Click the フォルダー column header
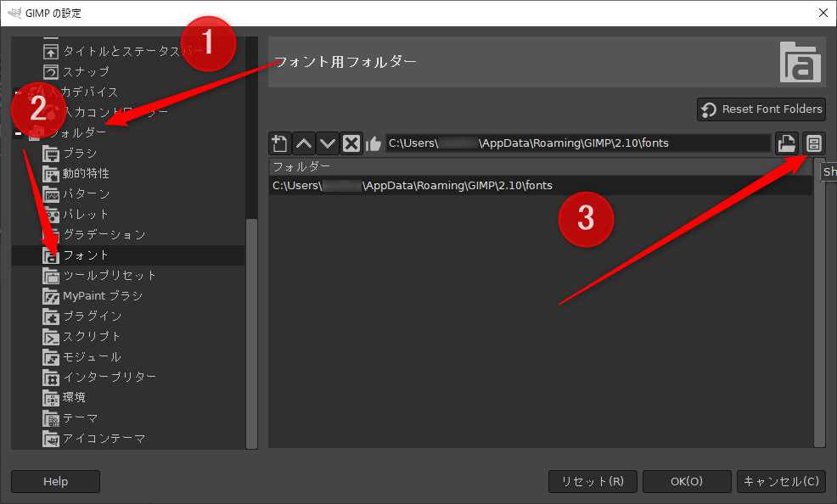This screenshot has width=837, height=504. click(x=540, y=167)
